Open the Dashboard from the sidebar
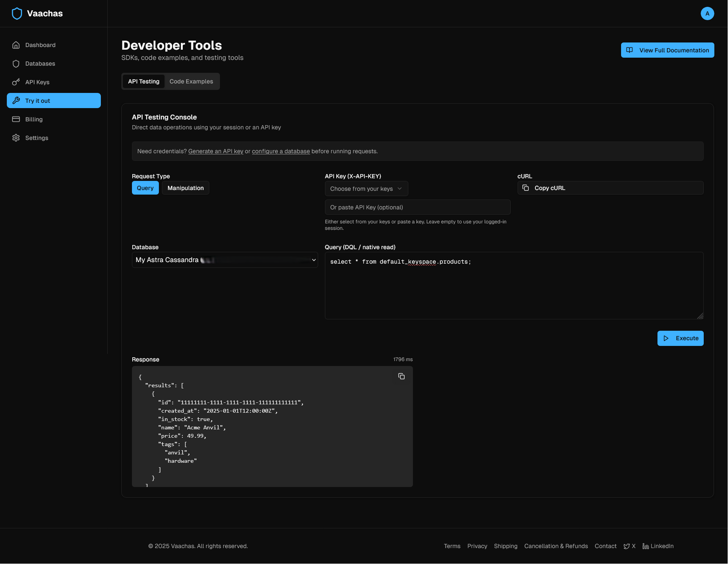This screenshot has width=728, height=564. [40, 45]
